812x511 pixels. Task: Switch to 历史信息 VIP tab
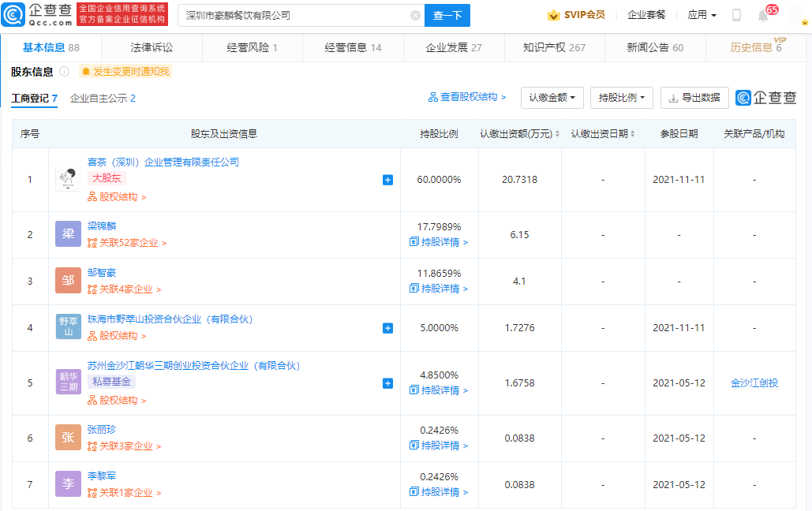pyautogui.click(x=756, y=47)
